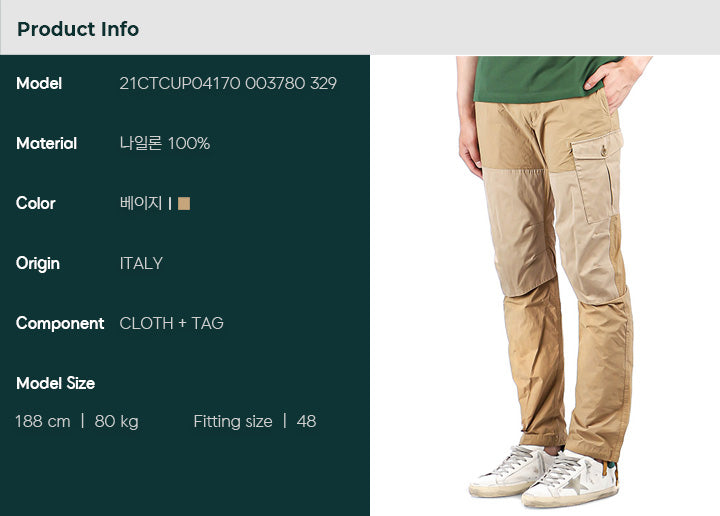Screen dimensions: 720x516
Task: Click the fitting size value 48
Action: (x=306, y=421)
